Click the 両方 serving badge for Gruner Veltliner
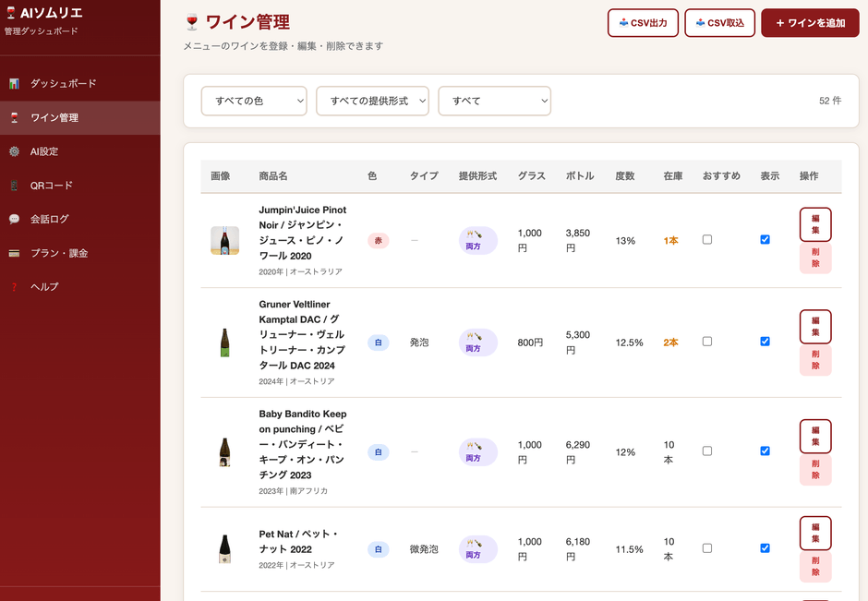868x601 pixels. [x=477, y=342]
